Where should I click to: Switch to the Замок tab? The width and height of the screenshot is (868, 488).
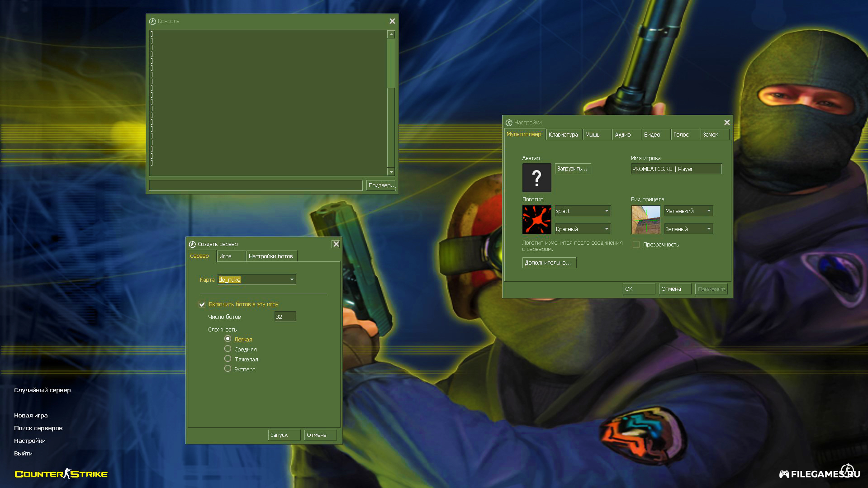715,135
